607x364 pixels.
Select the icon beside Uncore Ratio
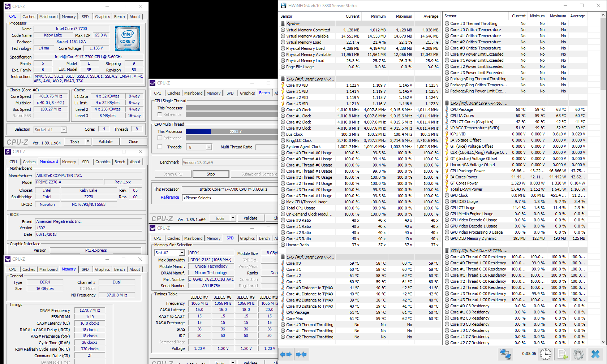pos(283,245)
